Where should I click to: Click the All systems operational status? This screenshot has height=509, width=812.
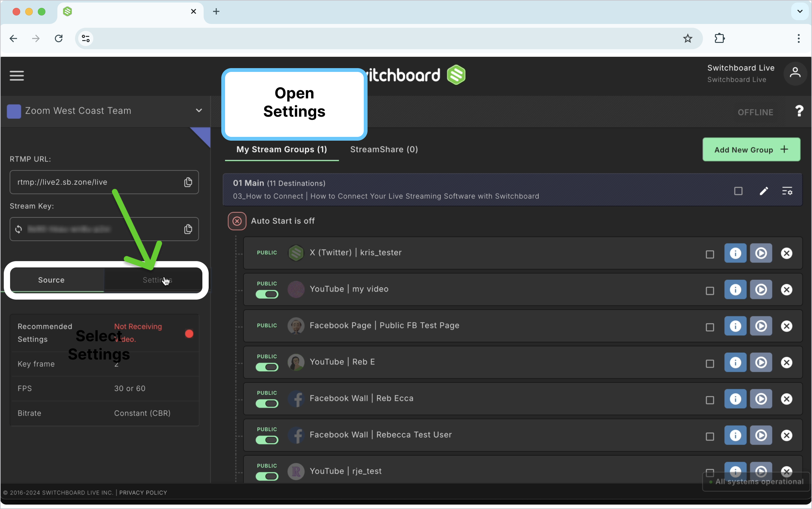coord(756,482)
